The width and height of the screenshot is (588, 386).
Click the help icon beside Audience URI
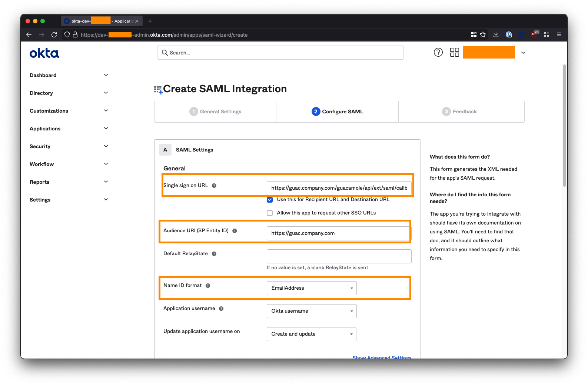(235, 231)
